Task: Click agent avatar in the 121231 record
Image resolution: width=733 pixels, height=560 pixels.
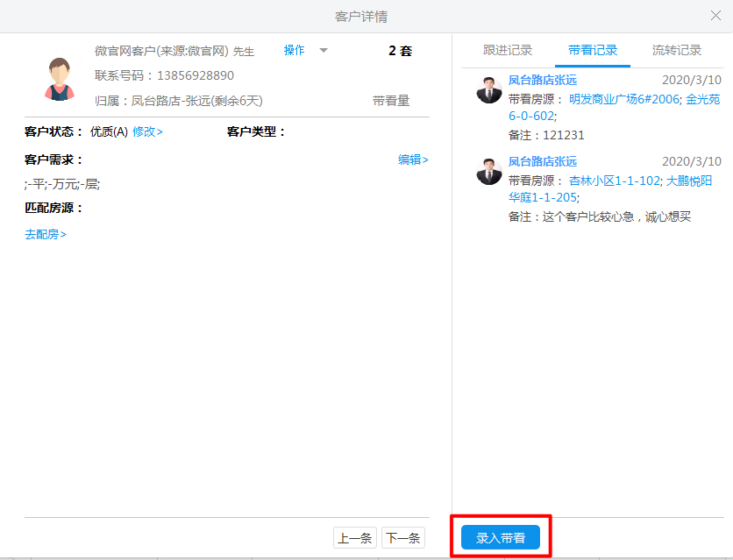Action: coord(489,89)
